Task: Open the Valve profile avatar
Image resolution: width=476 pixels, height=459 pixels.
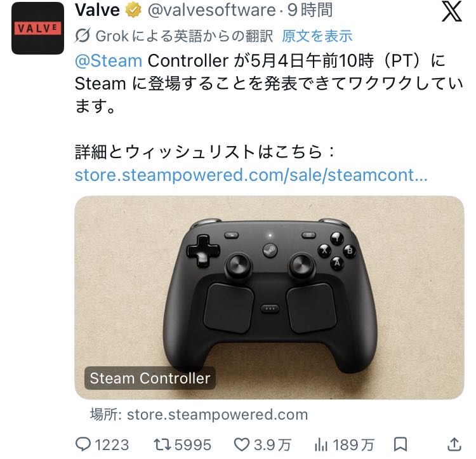Action: 37,28
